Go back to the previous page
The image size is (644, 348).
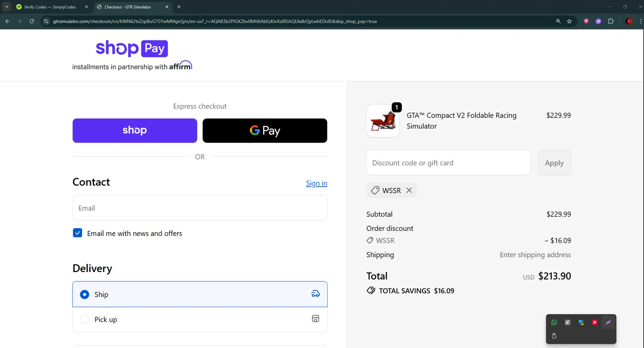[7, 21]
